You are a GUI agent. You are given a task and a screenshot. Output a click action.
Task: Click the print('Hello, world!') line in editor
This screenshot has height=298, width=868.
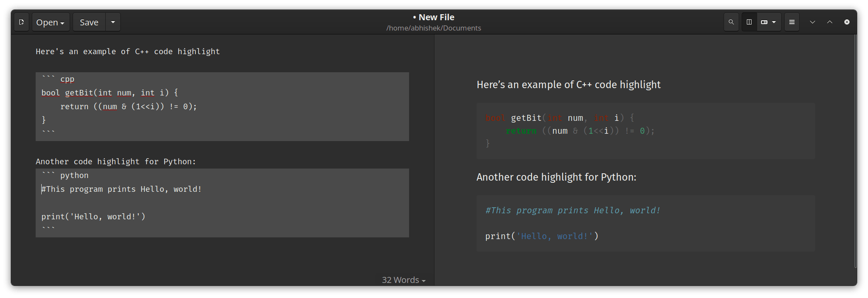[93, 217]
